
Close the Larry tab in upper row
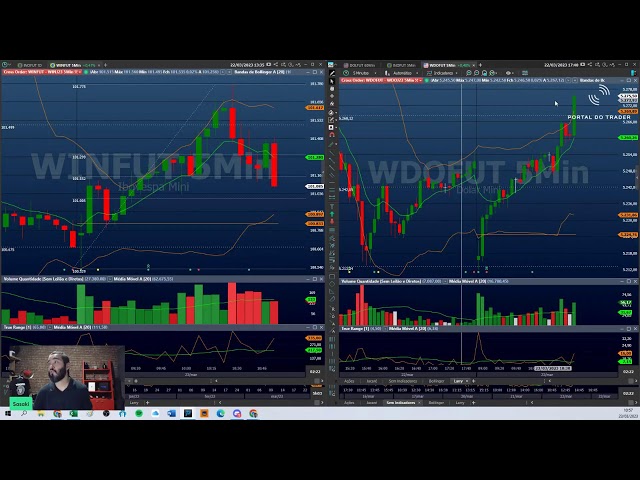[467, 381]
